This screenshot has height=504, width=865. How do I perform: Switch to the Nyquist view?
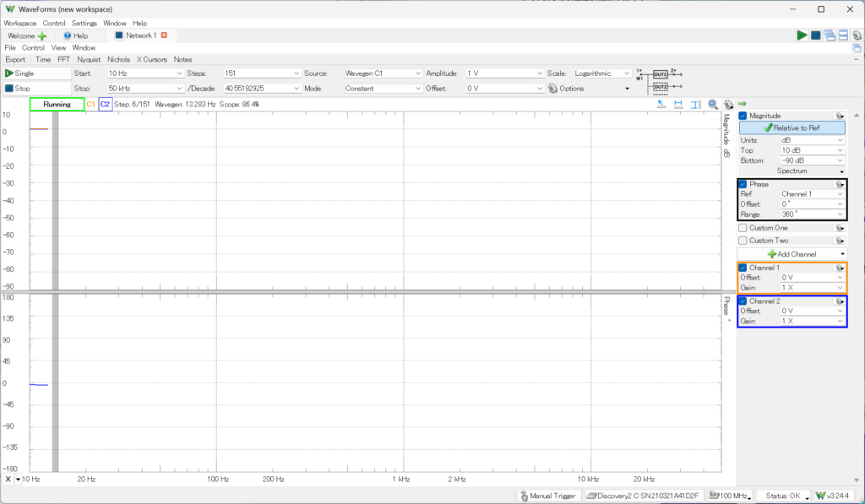point(89,60)
